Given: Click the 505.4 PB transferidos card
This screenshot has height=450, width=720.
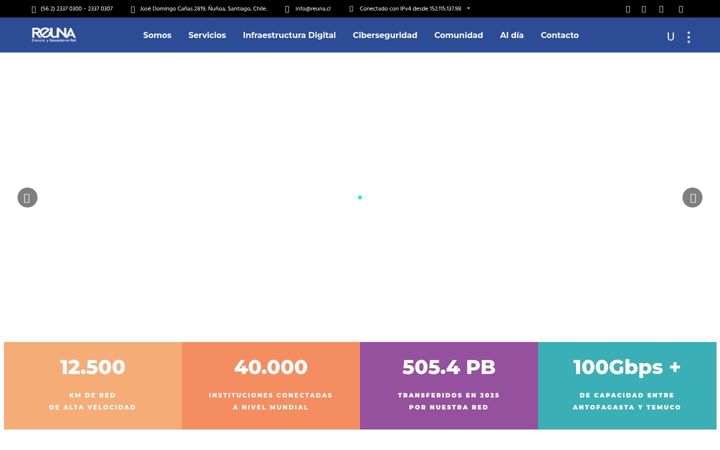Looking at the screenshot, I should tap(449, 386).
